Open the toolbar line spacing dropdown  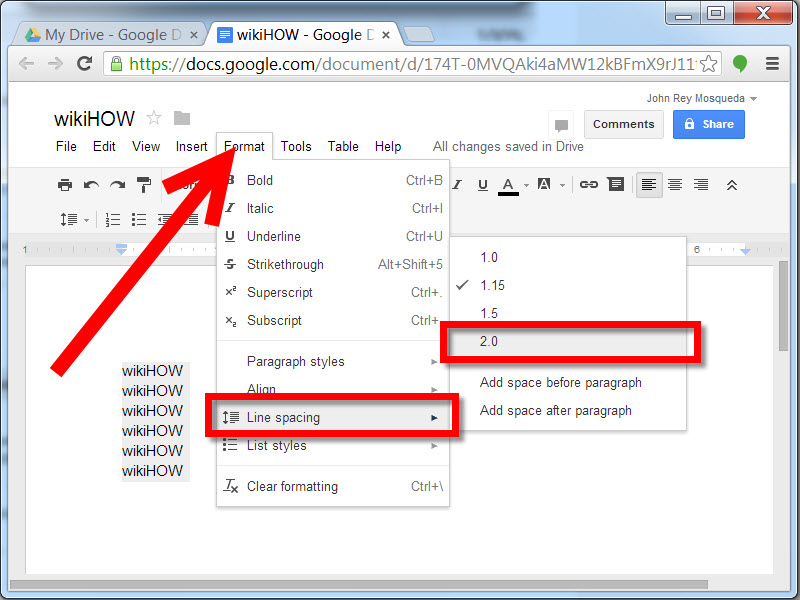coord(74,220)
